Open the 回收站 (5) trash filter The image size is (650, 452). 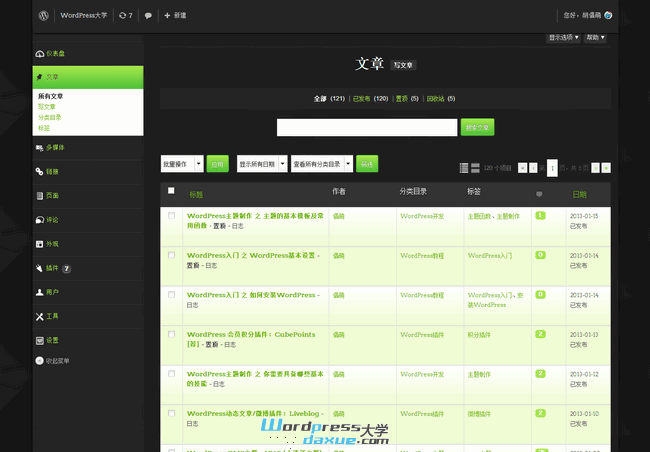441,99
